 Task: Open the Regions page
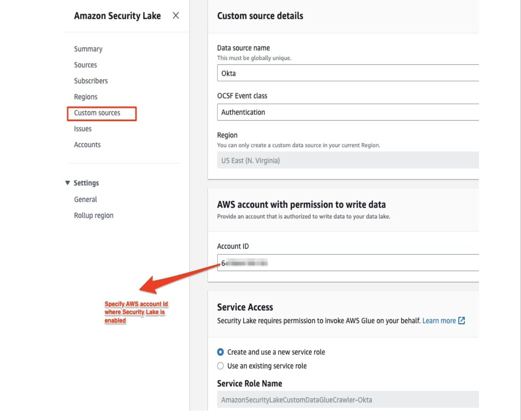pos(85,97)
